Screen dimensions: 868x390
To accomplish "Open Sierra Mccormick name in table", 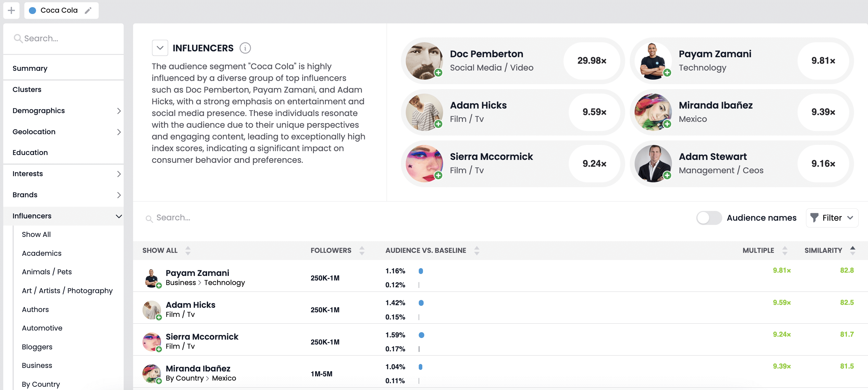I will [202, 337].
